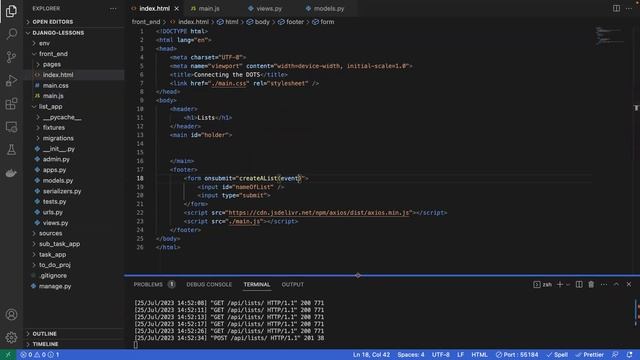Select the Terminal panel tab

pos(257,284)
